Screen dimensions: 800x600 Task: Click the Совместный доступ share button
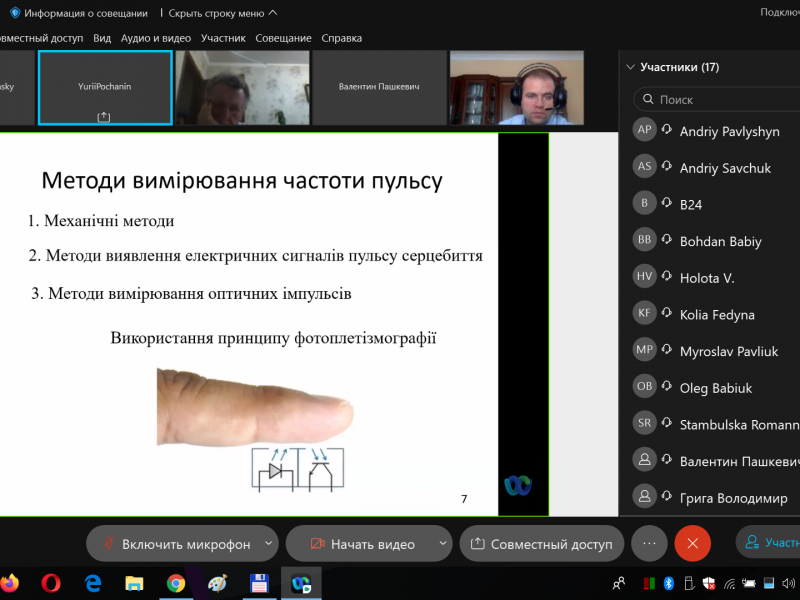tap(542, 544)
